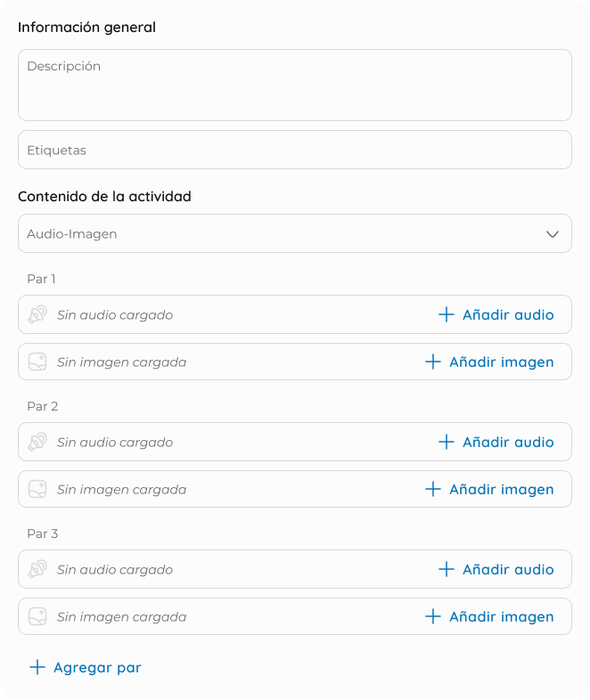Add a new pair with Agregar par
The height and width of the screenshot is (700, 590).
pos(86,667)
